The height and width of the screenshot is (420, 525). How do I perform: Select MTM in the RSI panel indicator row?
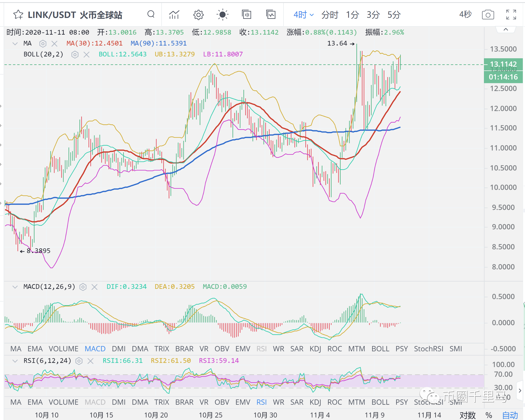click(x=356, y=402)
